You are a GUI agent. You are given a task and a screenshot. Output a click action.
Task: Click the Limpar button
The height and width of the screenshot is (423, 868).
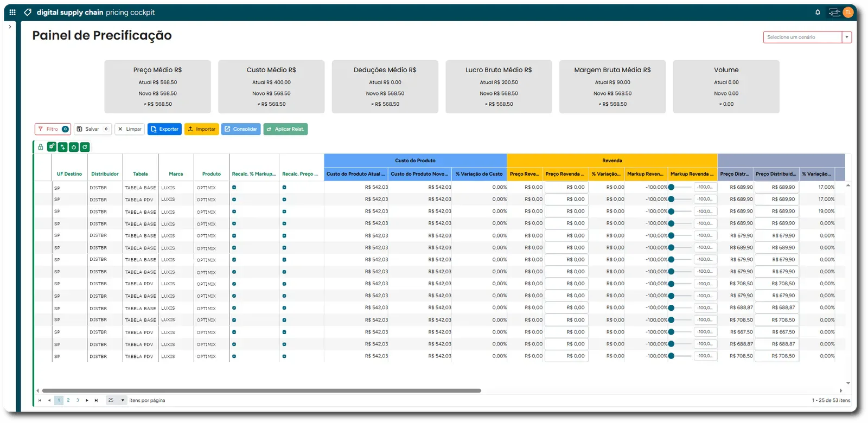tap(130, 129)
